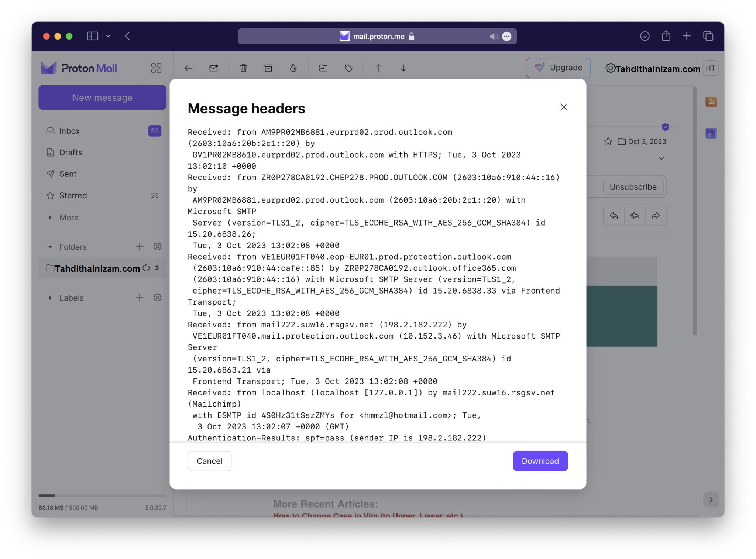756x559 pixels.
Task: Compose with New message button
Action: pyautogui.click(x=102, y=97)
